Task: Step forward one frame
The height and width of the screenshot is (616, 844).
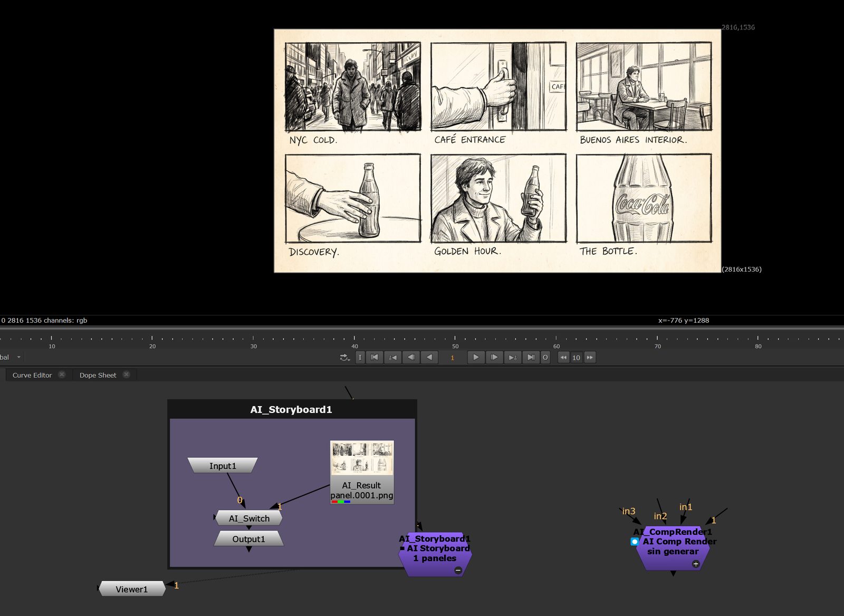Action: [x=494, y=358]
